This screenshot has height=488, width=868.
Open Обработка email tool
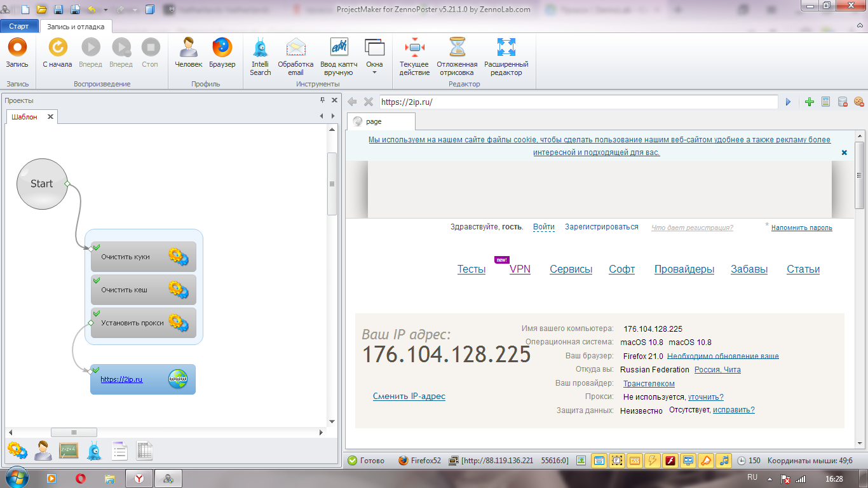295,57
